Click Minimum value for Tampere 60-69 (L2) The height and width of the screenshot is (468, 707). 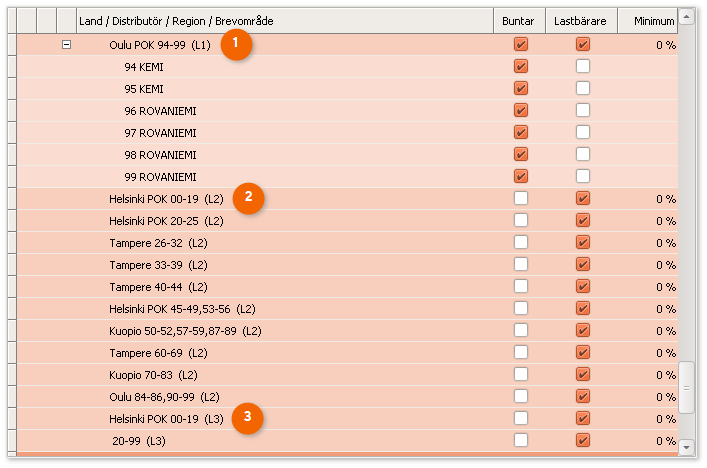pyautogui.click(x=666, y=353)
